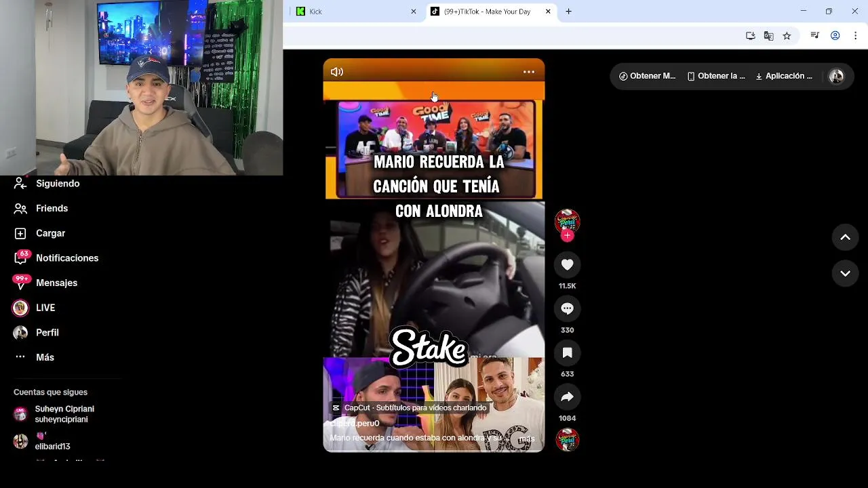Viewport: 868px width, 488px height.
Task: Close the Kick tab
Action: (x=414, y=12)
